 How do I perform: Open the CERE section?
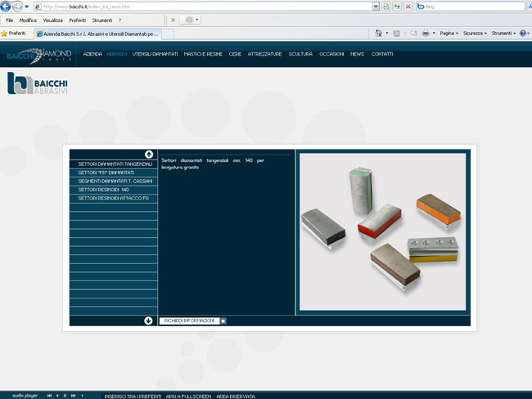[235, 54]
